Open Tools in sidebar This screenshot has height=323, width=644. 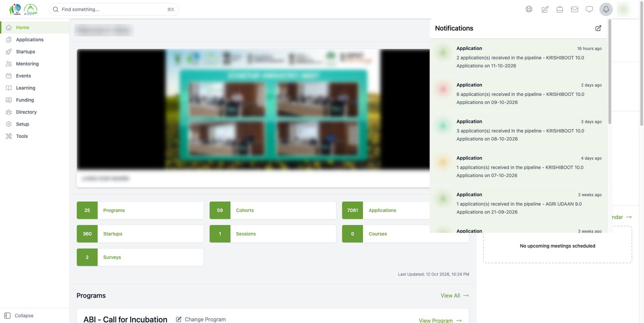point(35,136)
